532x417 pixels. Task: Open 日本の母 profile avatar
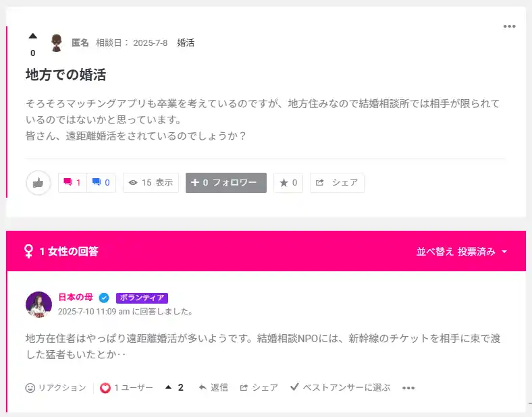click(x=38, y=304)
